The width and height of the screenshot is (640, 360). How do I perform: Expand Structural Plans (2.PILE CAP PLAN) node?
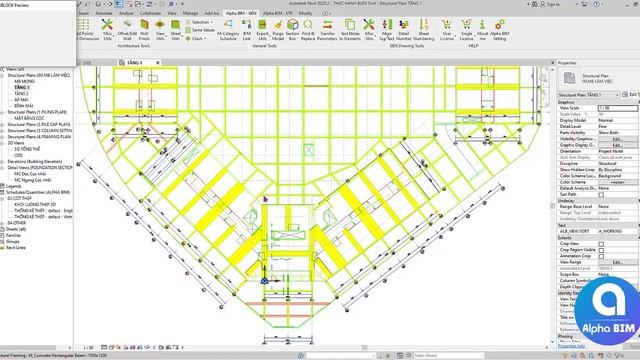point(2,124)
